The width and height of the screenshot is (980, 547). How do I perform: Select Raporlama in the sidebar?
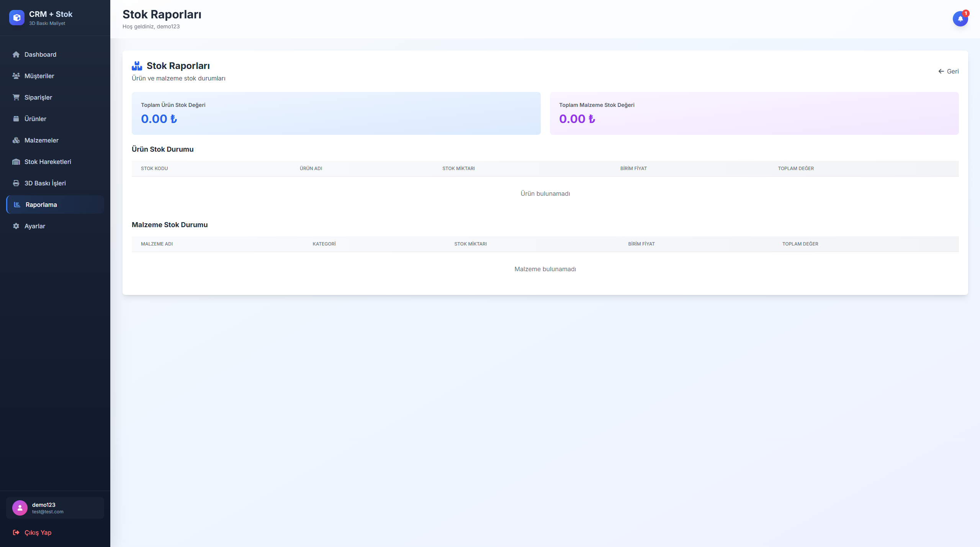coord(41,205)
